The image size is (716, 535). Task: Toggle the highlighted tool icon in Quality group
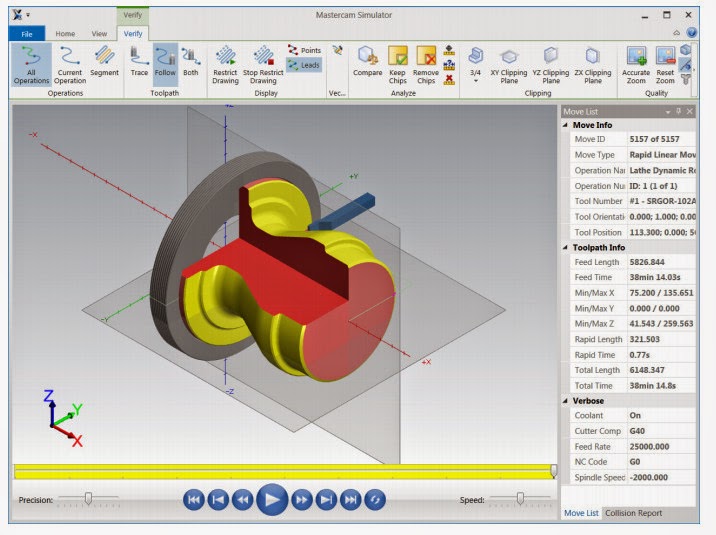[685, 64]
